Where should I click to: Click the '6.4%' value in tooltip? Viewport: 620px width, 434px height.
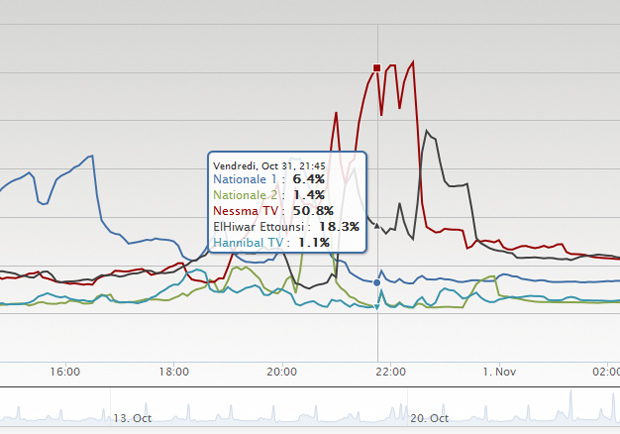tap(309, 179)
